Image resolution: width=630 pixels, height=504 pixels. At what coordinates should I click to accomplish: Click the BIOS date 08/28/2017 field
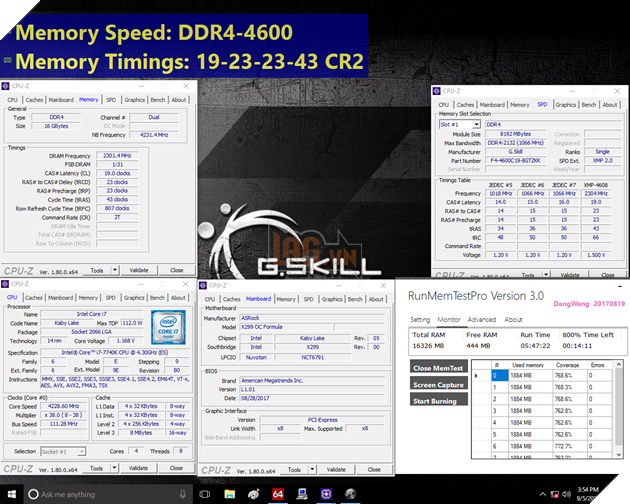(x=312, y=398)
